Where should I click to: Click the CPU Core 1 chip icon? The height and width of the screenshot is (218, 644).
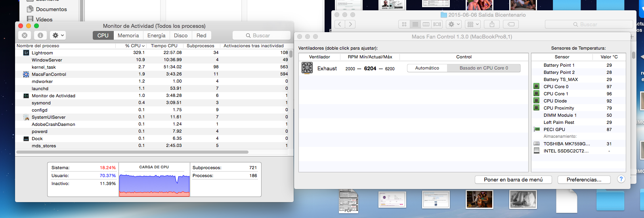tap(536, 93)
